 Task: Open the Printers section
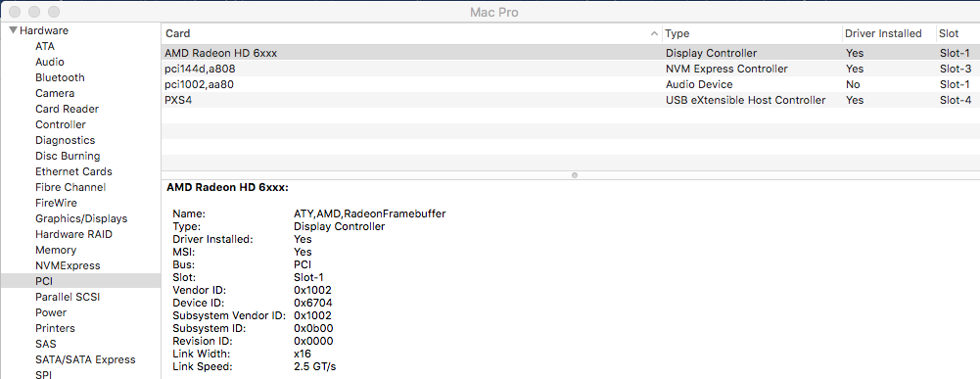tap(55, 328)
